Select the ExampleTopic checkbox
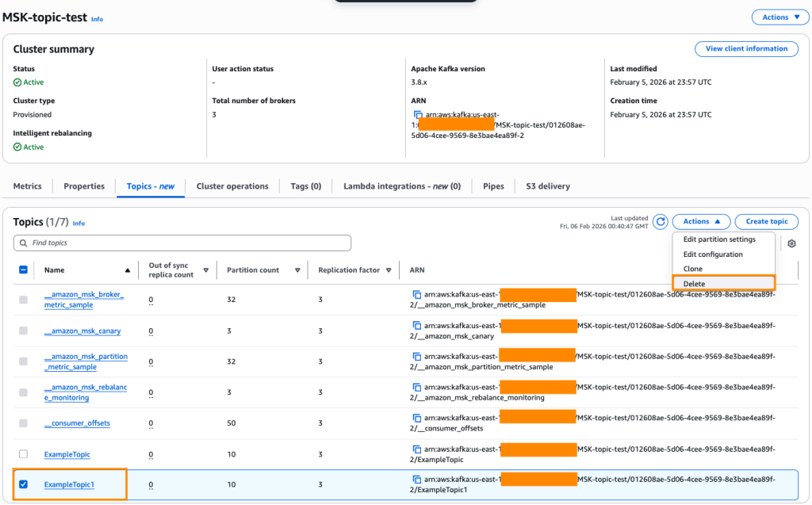 (x=23, y=454)
